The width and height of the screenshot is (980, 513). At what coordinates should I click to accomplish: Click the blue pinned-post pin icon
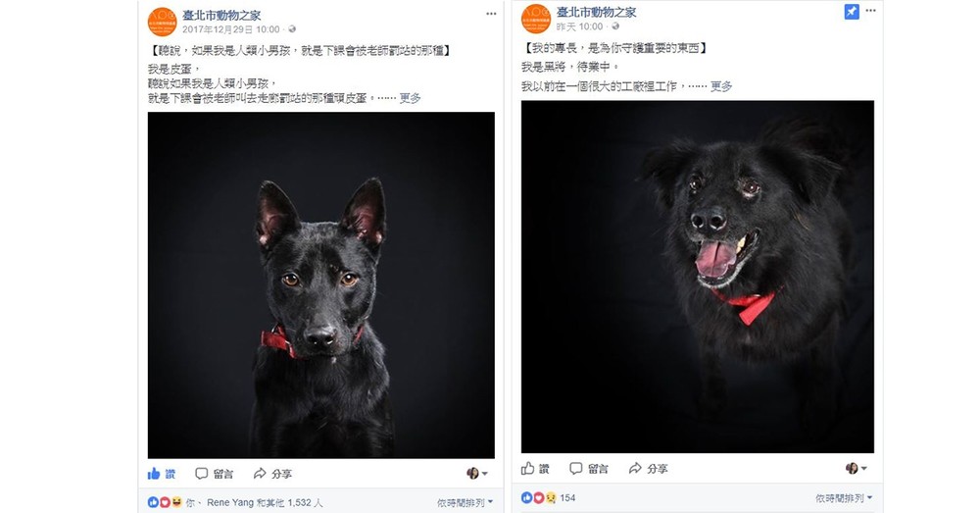(x=852, y=12)
